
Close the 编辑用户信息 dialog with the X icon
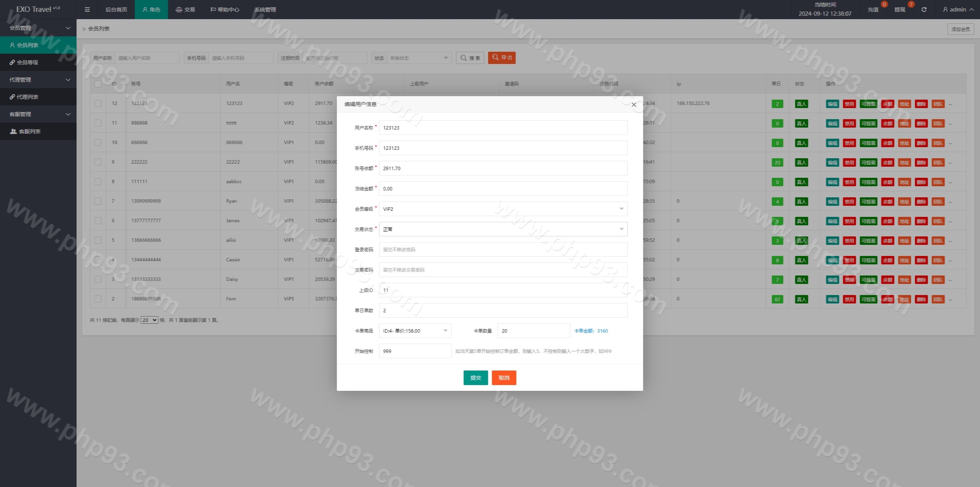click(x=634, y=105)
